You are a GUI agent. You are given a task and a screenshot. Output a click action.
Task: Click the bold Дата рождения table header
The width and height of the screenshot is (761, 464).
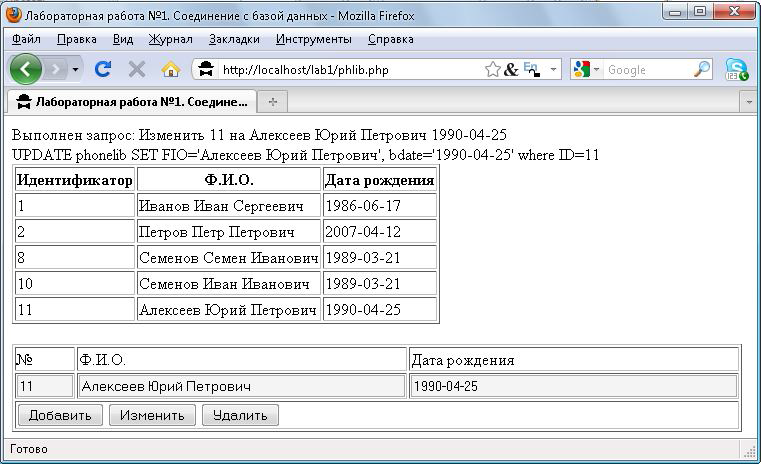pos(380,180)
